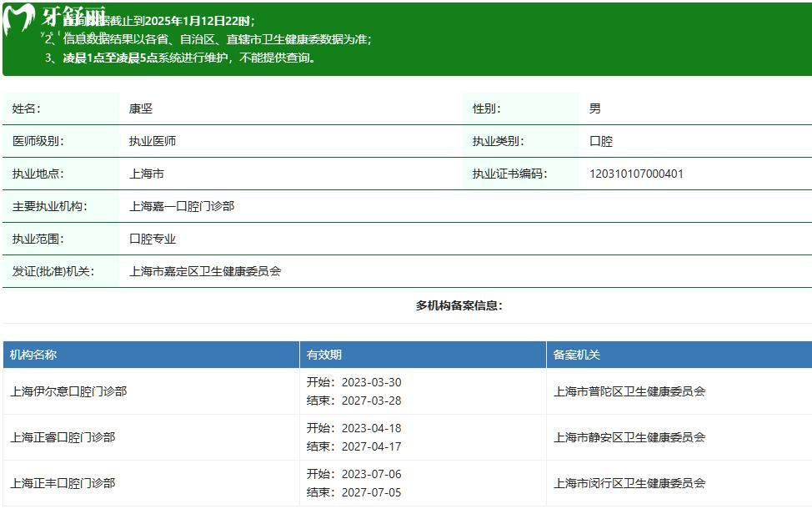
Task: Open 上海伊尔意口腔门诊部 record
Action: [73, 391]
